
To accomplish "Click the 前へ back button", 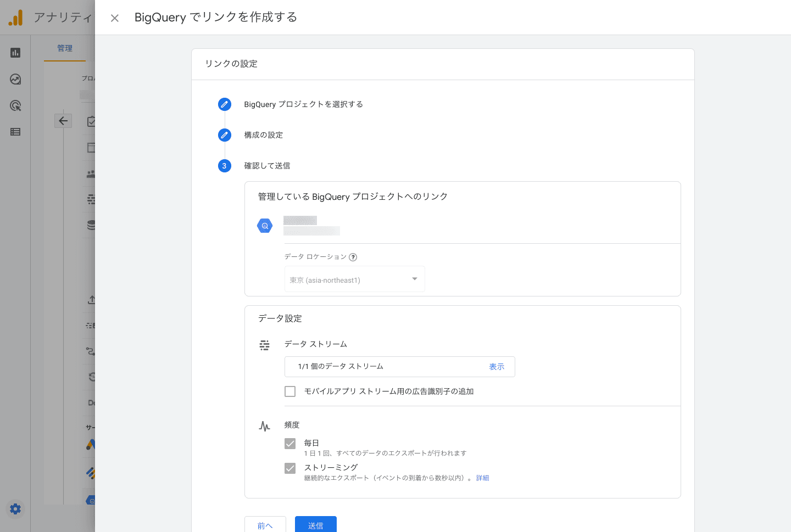I will 265,525.
